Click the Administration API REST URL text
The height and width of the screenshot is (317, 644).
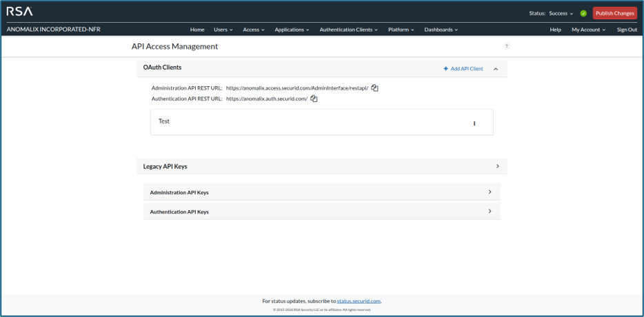coord(297,88)
